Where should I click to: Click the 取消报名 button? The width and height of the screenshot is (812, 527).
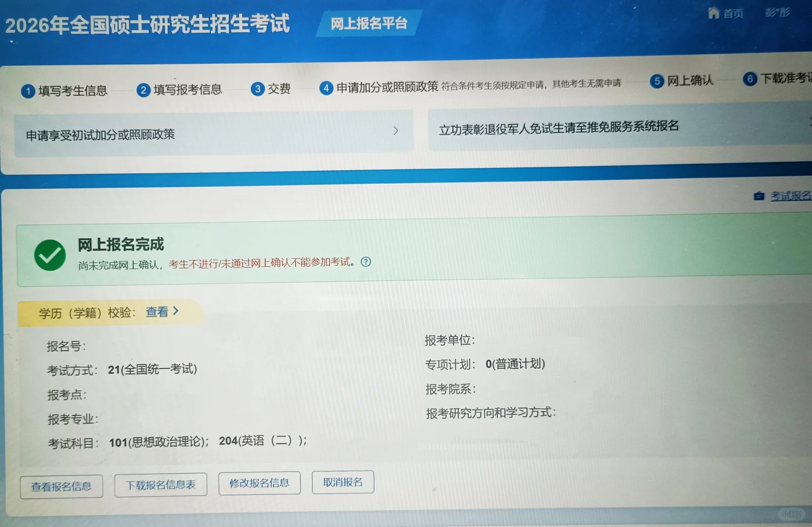tap(343, 482)
